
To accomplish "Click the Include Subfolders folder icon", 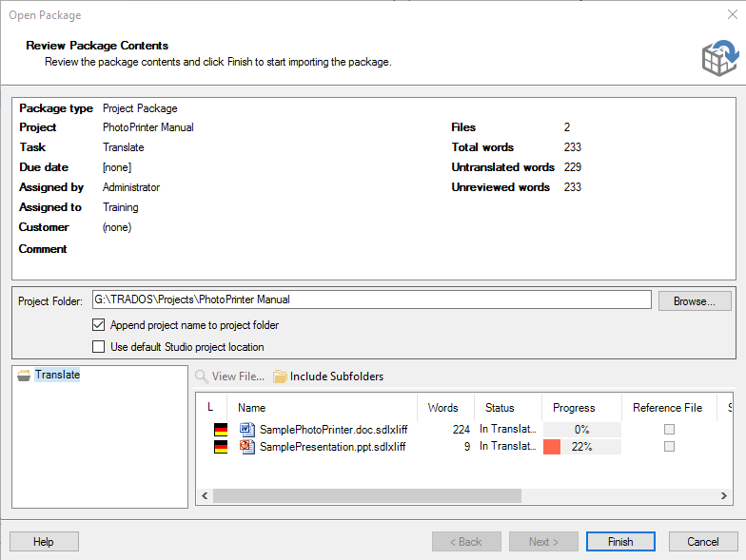I will click(x=280, y=377).
